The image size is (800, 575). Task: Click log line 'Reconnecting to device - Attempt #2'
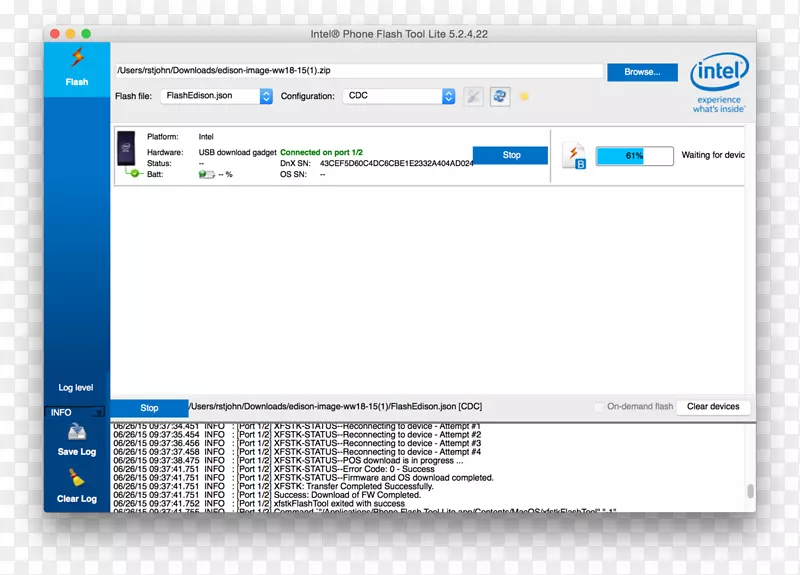click(297, 435)
